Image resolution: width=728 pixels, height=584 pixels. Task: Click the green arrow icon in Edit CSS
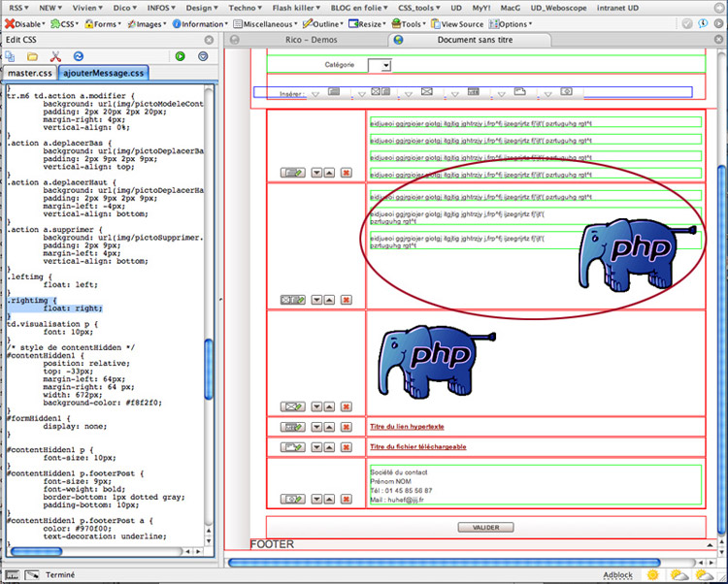181,56
